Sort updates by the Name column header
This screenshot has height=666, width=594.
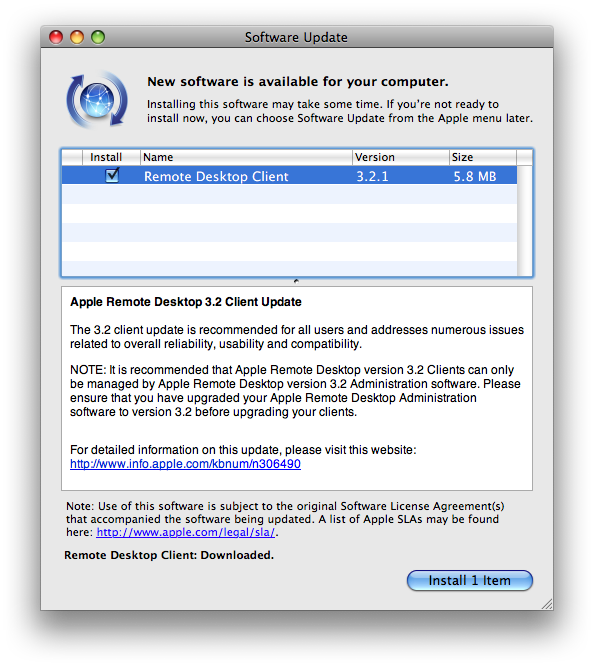pyautogui.click(x=246, y=157)
